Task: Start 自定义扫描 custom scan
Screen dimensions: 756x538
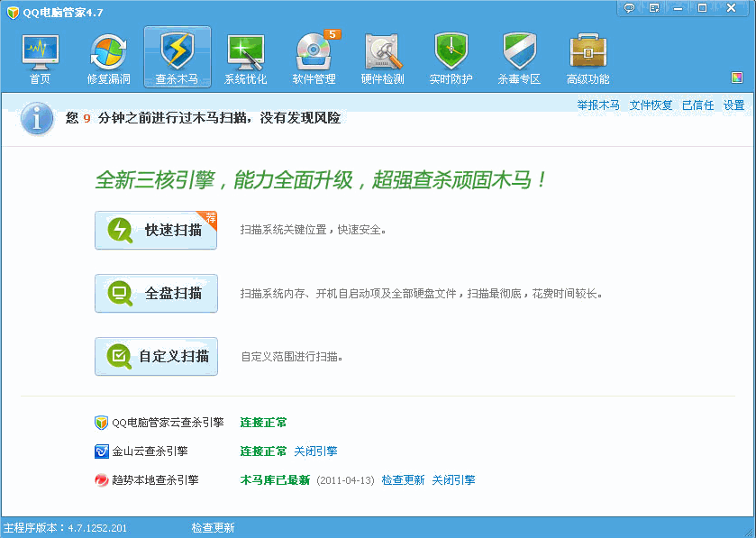Action: pos(156,356)
